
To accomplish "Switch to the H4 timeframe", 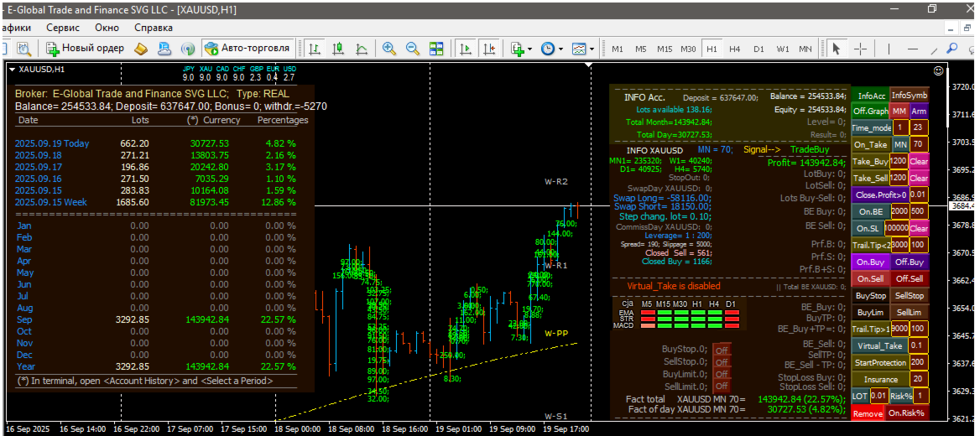I will coord(734,49).
